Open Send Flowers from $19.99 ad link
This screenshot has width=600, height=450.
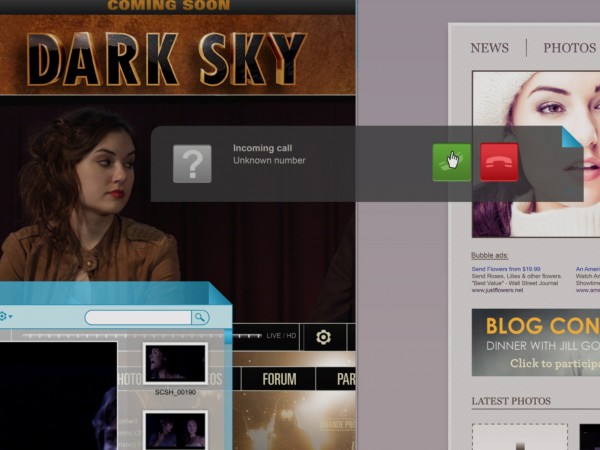(506, 269)
